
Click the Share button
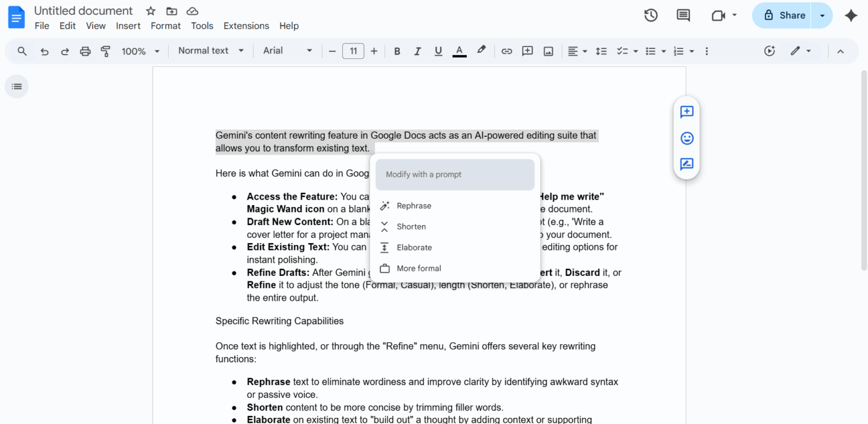(x=784, y=15)
